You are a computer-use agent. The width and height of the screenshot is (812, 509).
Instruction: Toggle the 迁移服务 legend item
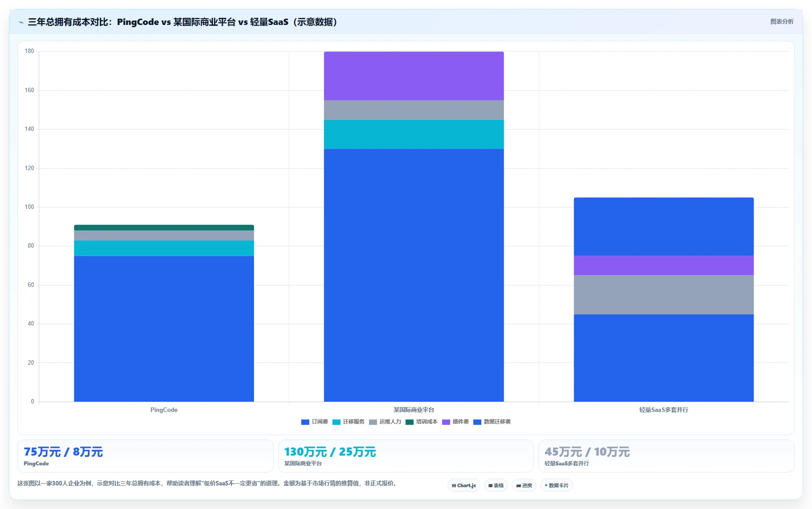[349, 422]
